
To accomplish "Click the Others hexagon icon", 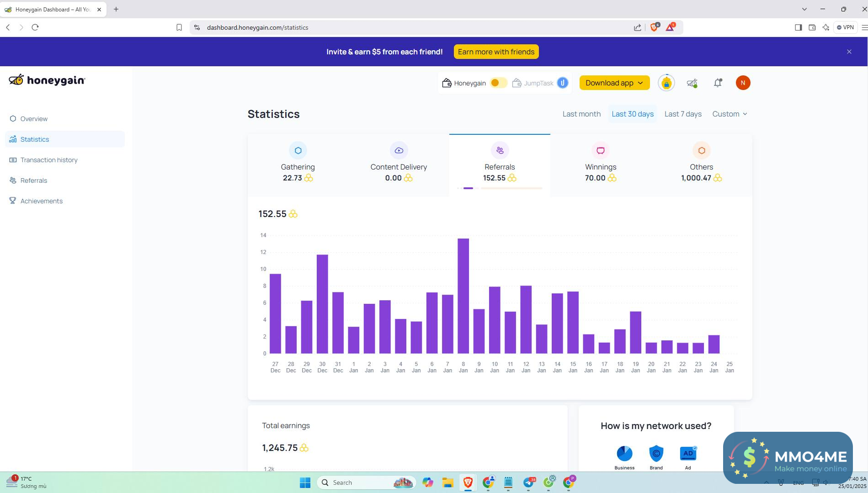I will pyautogui.click(x=702, y=150).
